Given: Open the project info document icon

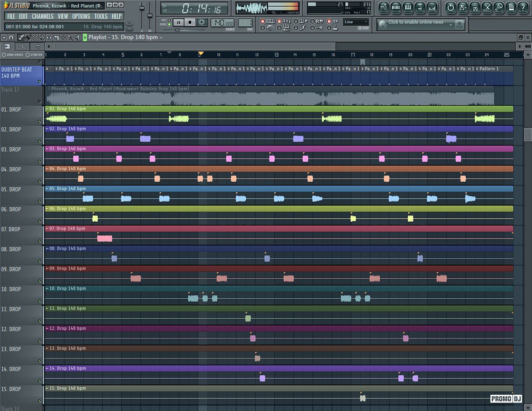Looking at the screenshot, I should 511,7.
